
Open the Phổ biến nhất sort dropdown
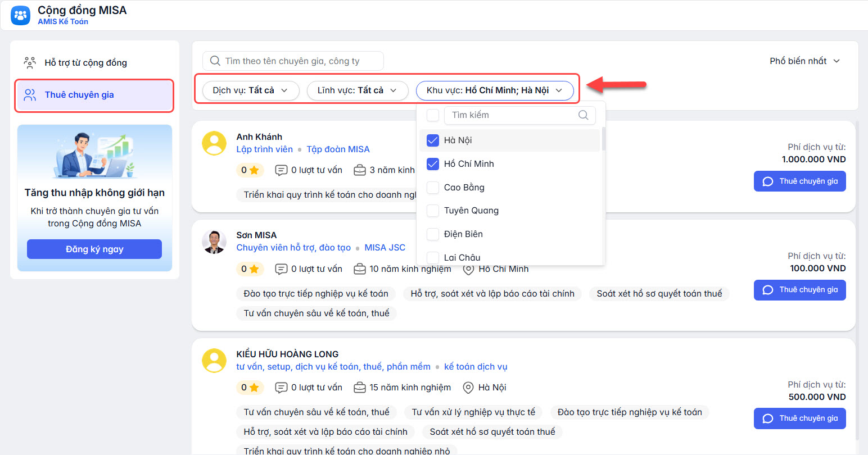(804, 61)
